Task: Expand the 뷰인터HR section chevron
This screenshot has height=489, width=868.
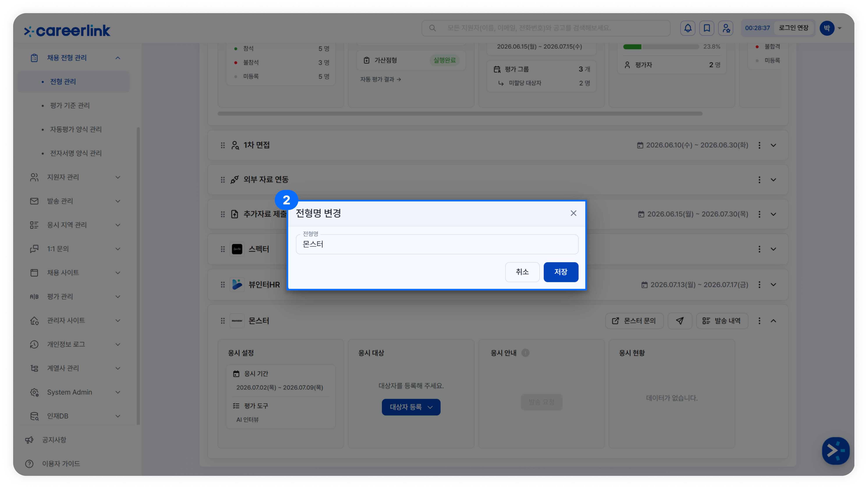Action: (x=773, y=285)
